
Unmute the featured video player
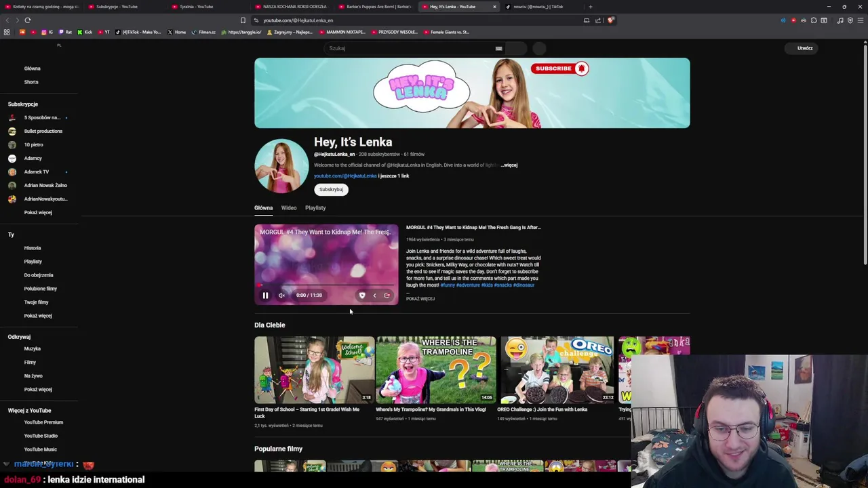pos(281,296)
